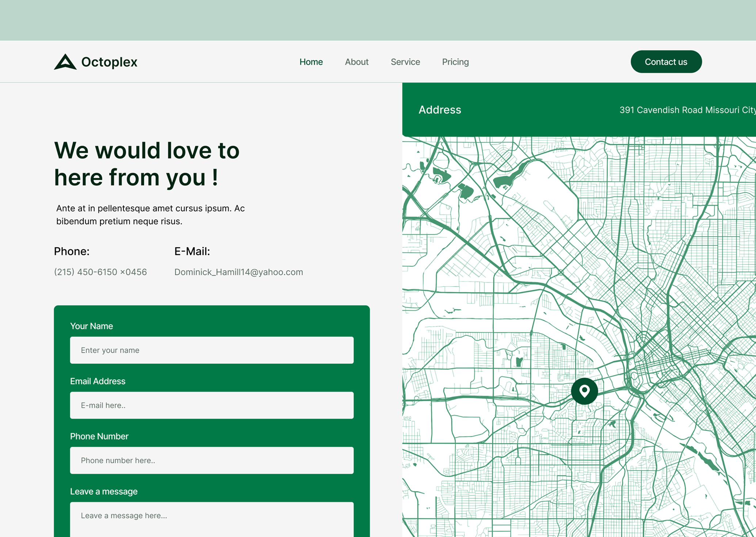Click the (215) 450-6150 phone number
The height and width of the screenshot is (537, 756).
100,272
